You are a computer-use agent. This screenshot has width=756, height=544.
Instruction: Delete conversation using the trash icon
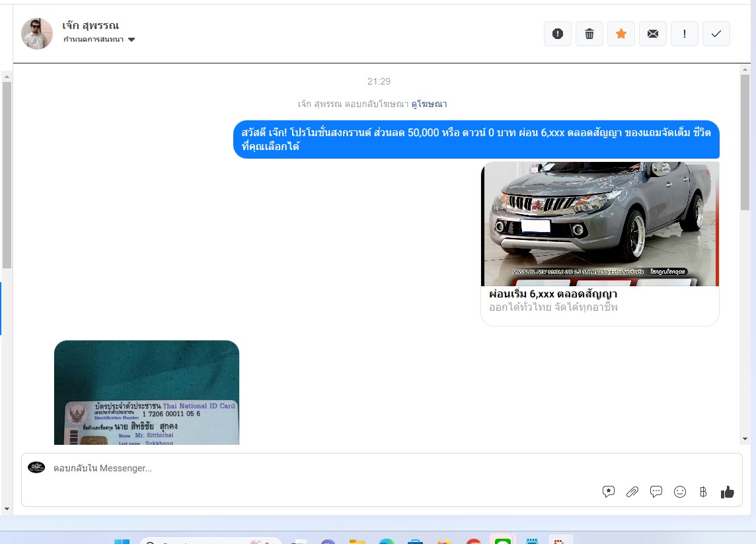tap(589, 34)
